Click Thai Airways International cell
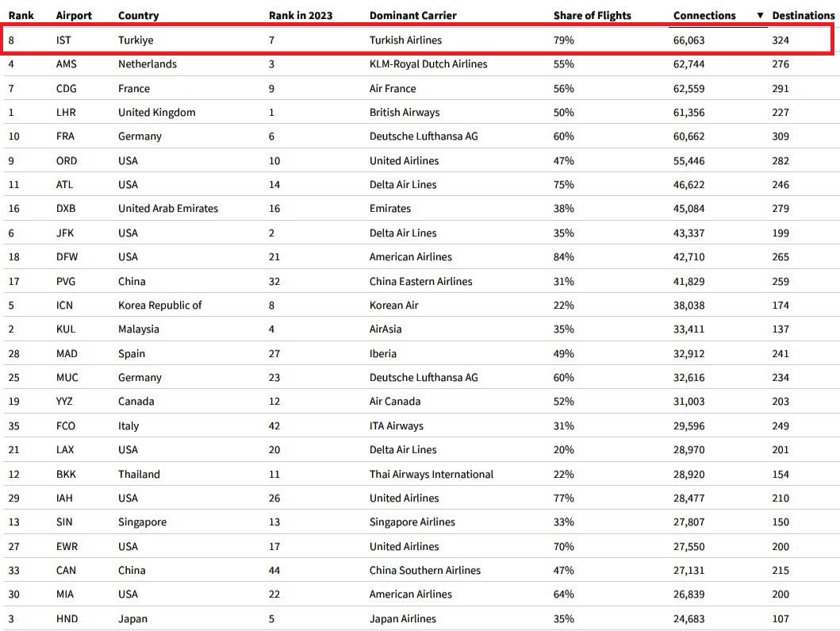 [432, 475]
